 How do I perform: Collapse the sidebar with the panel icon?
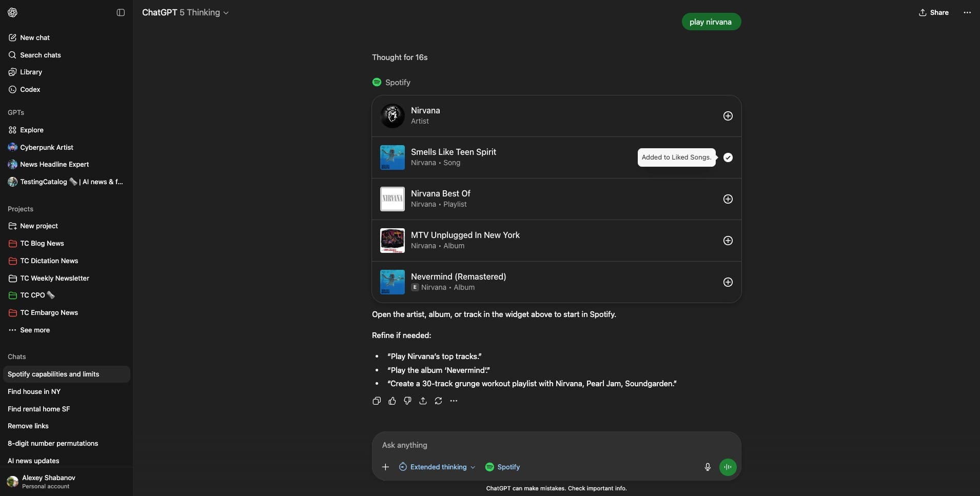121,12
